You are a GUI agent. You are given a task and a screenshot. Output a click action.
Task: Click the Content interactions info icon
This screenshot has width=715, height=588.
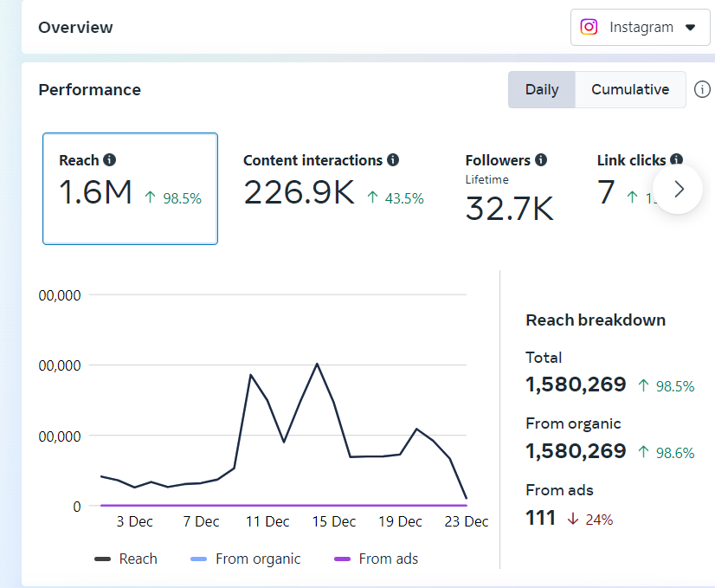coord(393,160)
